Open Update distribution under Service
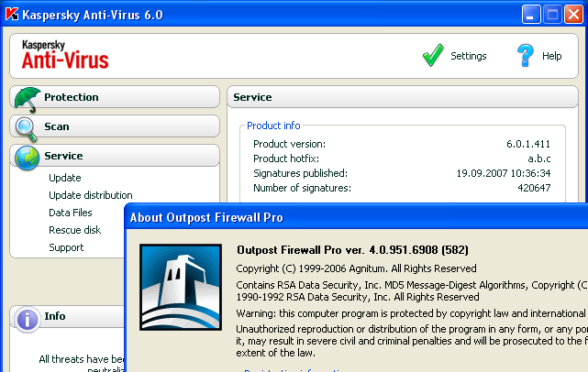The height and width of the screenshot is (372, 588). 91,195
